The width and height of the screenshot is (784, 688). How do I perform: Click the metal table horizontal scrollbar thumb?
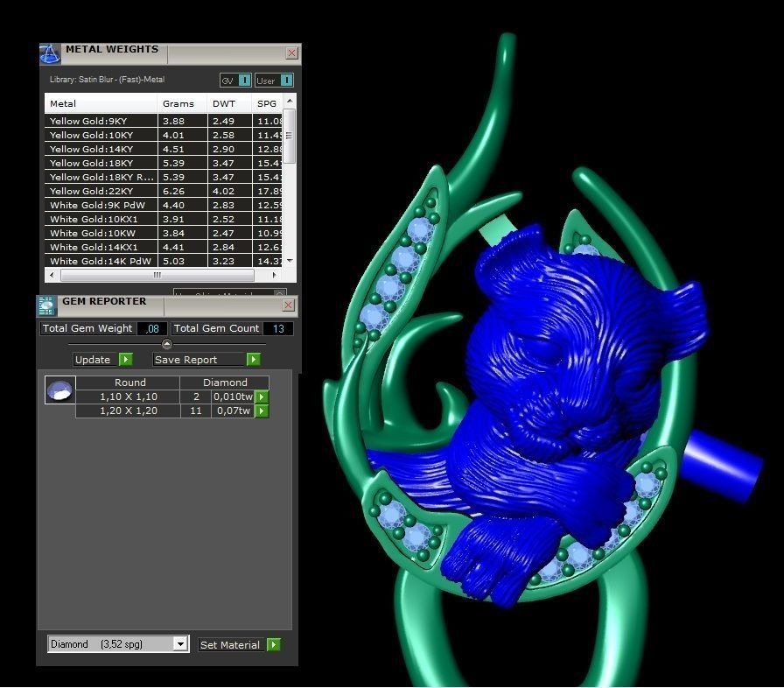157,275
